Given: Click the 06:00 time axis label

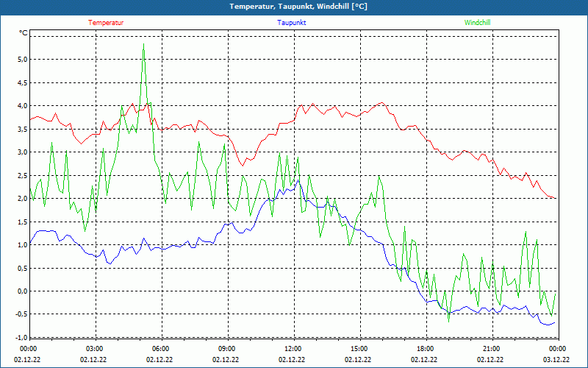Looking at the screenshot, I should (160, 349).
